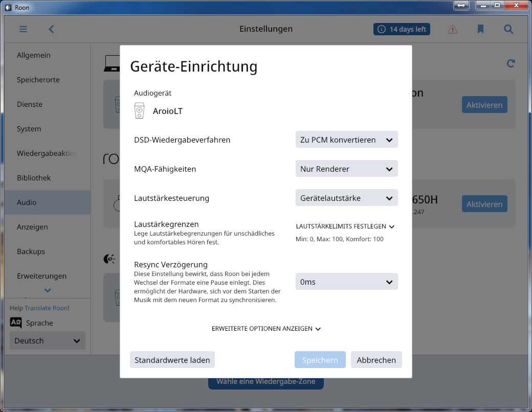
Task: Click the double-arrow title bar button
Action: (x=461, y=6)
